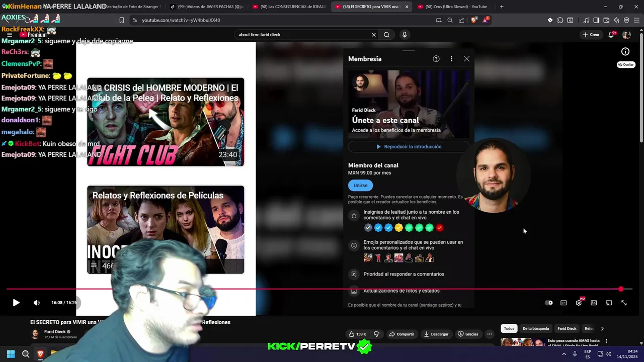
Task: Open the YouTube account avatar menu
Action: click(626, 35)
